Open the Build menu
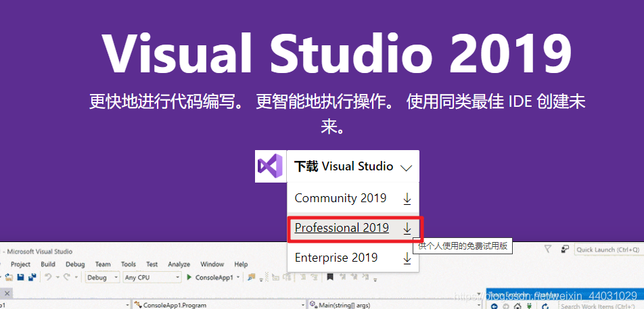Screen dimensions: 644x309 point(48,264)
